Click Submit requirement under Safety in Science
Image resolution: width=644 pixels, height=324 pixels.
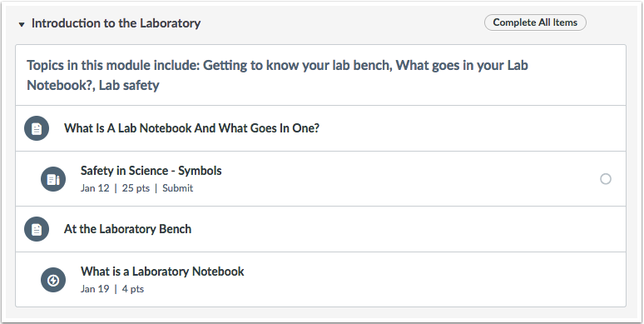177,188
